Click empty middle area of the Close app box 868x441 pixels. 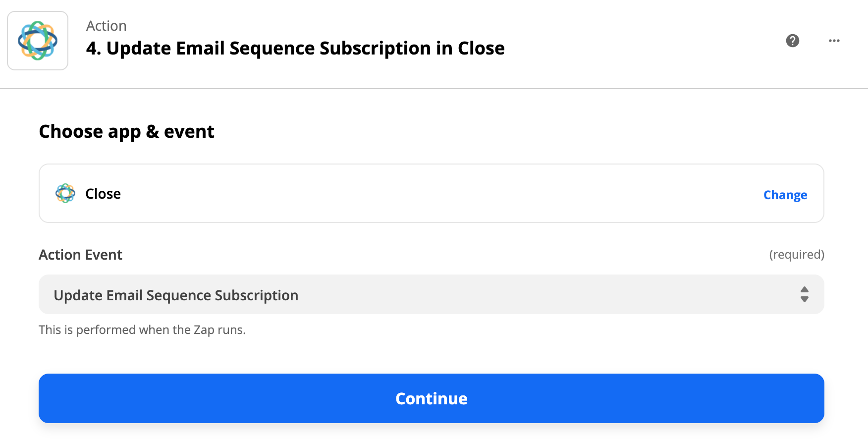(x=431, y=194)
